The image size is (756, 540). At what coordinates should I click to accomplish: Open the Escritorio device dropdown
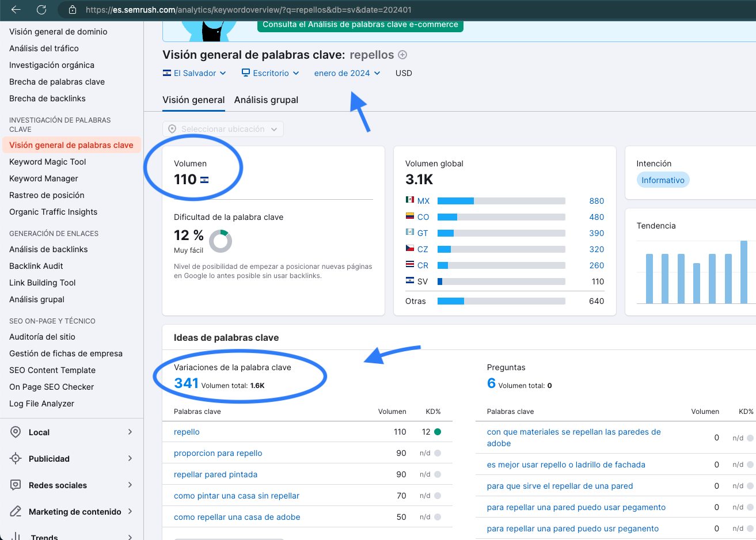pos(270,73)
